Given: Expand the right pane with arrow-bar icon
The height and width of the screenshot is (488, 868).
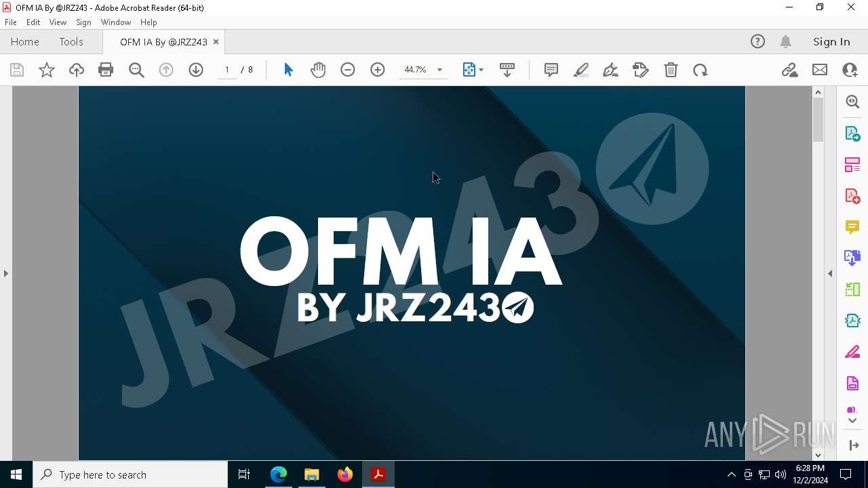Looking at the screenshot, I should tap(854, 445).
